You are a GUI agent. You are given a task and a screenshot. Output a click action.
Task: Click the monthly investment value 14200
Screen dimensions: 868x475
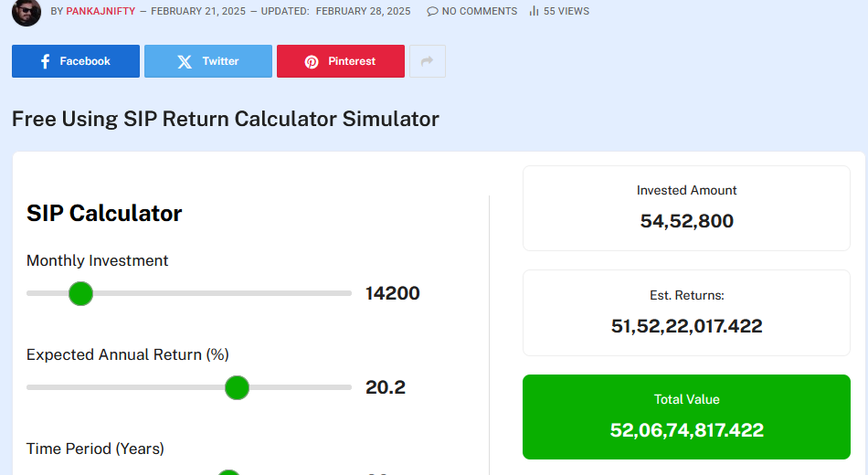pyautogui.click(x=392, y=293)
